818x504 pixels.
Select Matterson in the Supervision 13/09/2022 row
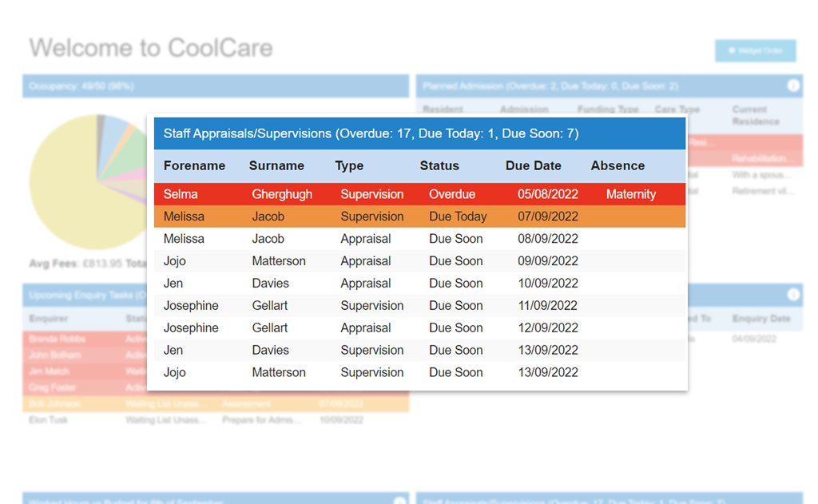279,372
